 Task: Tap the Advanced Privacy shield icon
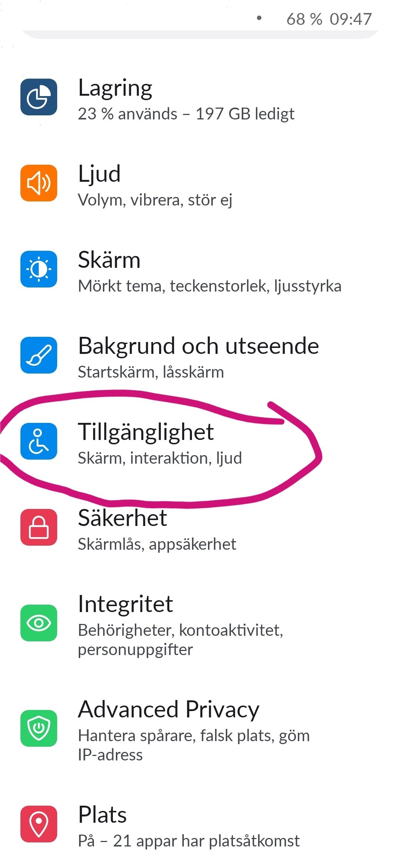pyautogui.click(x=39, y=728)
